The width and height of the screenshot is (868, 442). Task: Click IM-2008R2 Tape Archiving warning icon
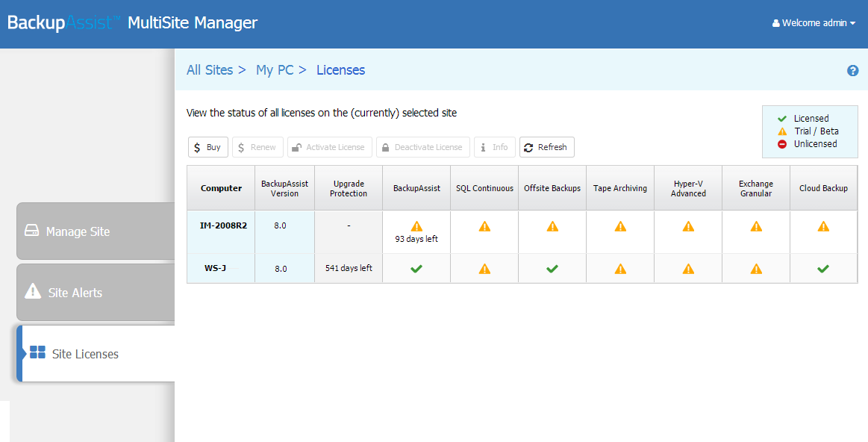coord(620,226)
